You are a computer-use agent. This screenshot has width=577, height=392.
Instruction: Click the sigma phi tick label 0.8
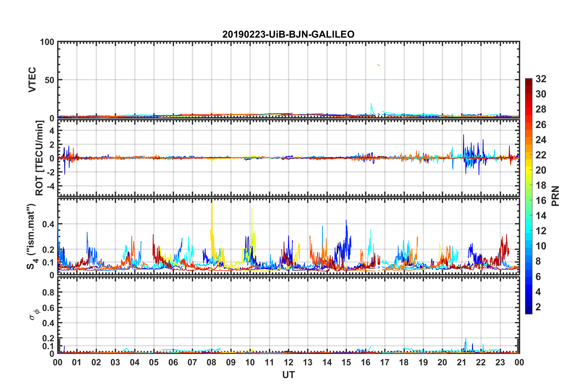coord(48,292)
